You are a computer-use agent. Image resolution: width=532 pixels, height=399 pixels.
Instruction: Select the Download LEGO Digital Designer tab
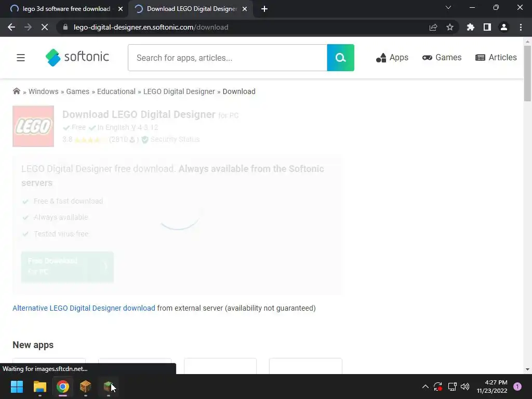[x=192, y=9]
